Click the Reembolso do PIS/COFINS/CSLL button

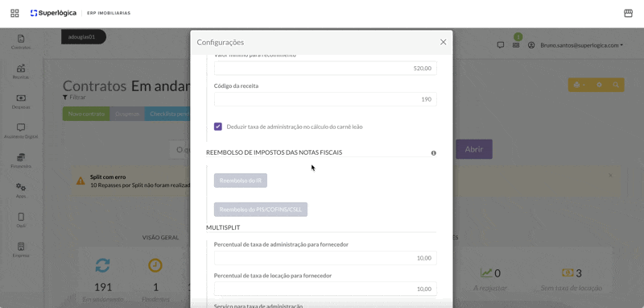261,210
